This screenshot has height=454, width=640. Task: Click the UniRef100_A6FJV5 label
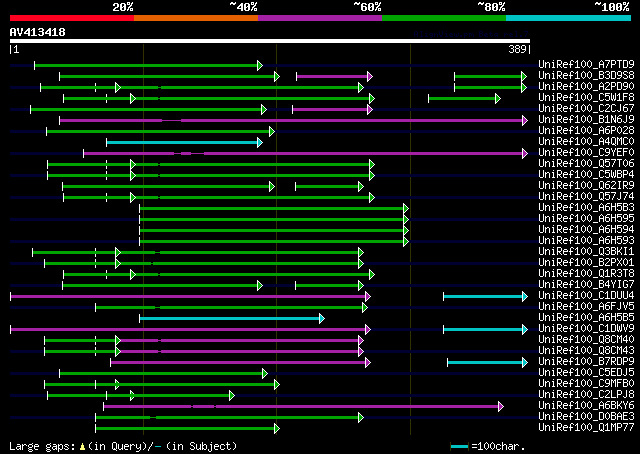[x=586, y=307]
